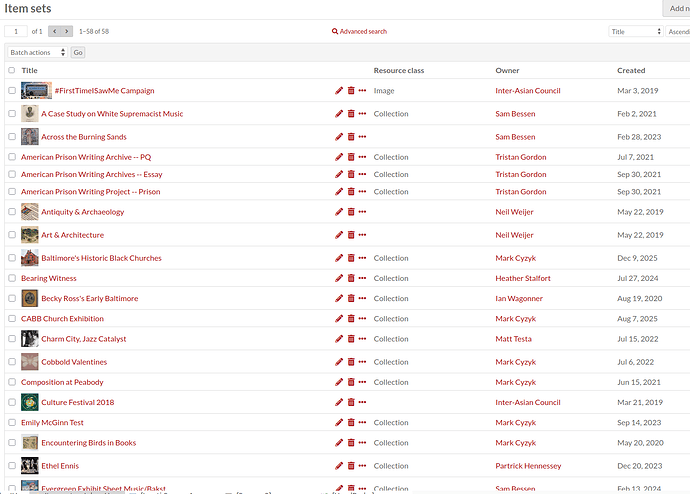The width and height of the screenshot is (690, 494).
Task: Open owner Matt Testa link
Action: 513,339
